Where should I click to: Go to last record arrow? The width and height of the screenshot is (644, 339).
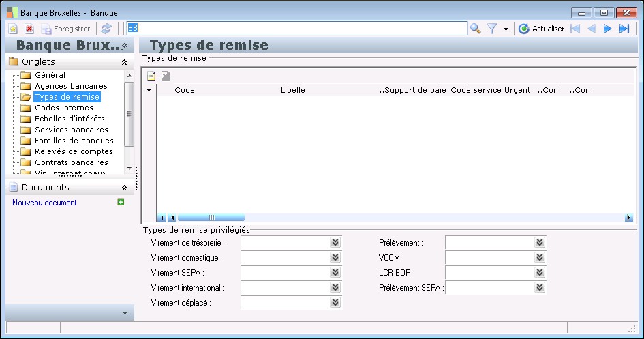(x=624, y=29)
